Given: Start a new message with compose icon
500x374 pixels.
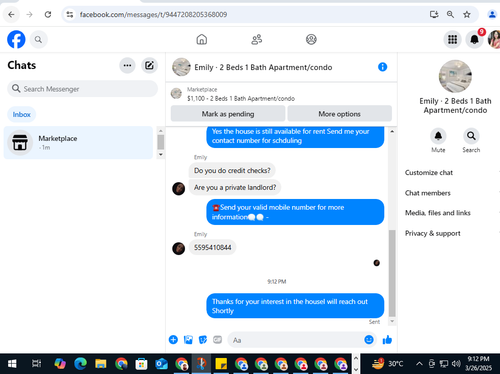Looking at the screenshot, I should pyautogui.click(x=149, y=65).
